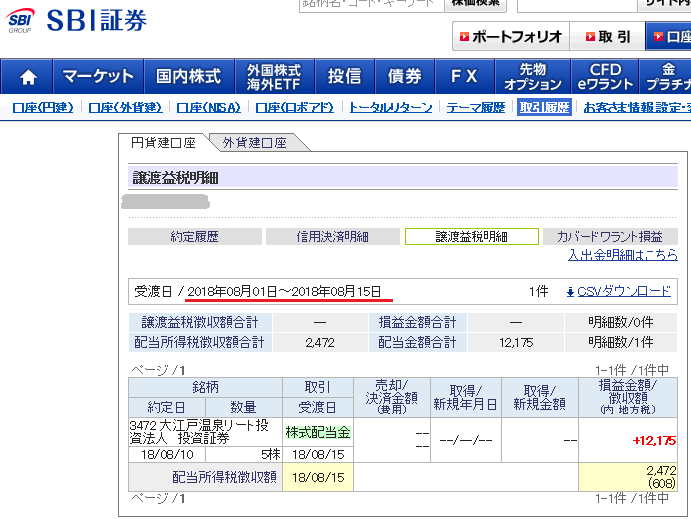Open お客さま情報設定 link
The width and height of the screenshot is (691, 519).
coord(637,108)
